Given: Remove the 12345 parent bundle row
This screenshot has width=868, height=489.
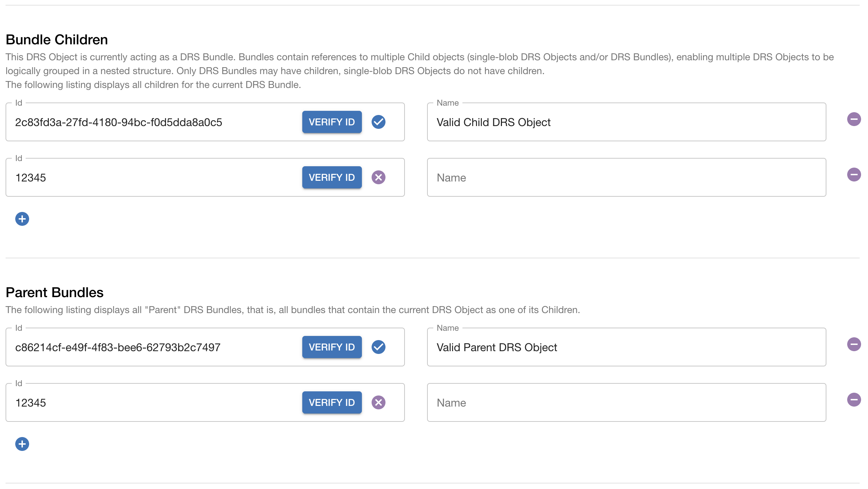Looking at the screenshot, I should pyautogui.click(x=854, y=400).
